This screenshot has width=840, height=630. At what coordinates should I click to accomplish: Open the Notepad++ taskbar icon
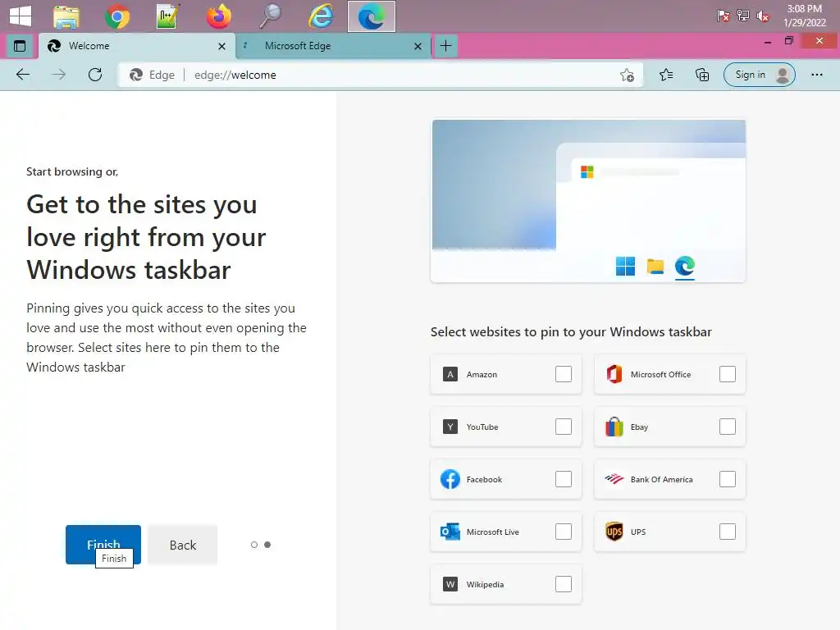point(167,16)
